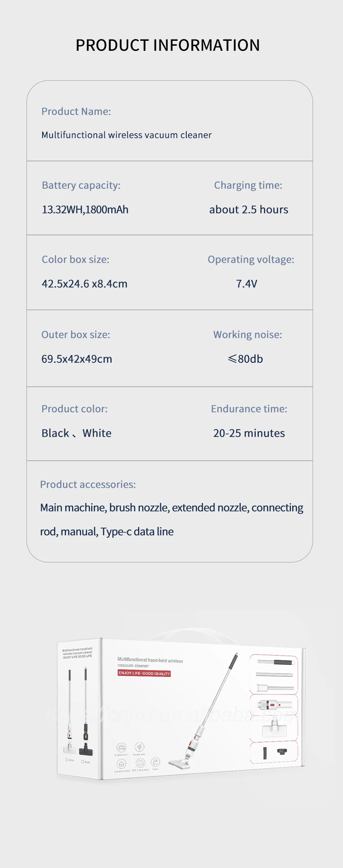Select the handheld main unit accessory picture

[x=274, y=704]
